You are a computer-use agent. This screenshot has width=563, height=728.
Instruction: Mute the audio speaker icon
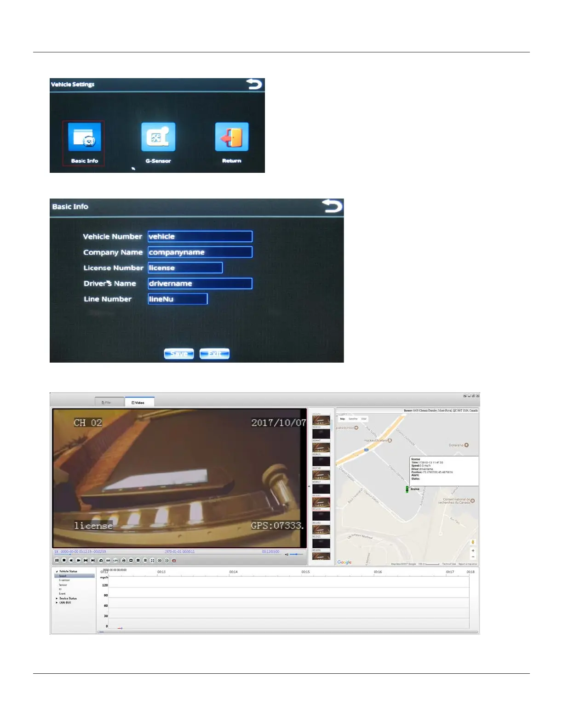coord(286,554)
